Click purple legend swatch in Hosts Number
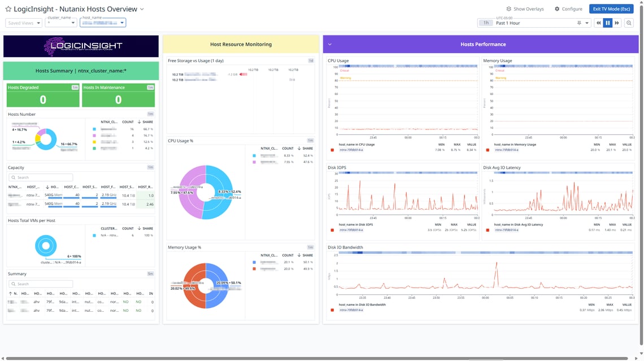 pos(94,136)
